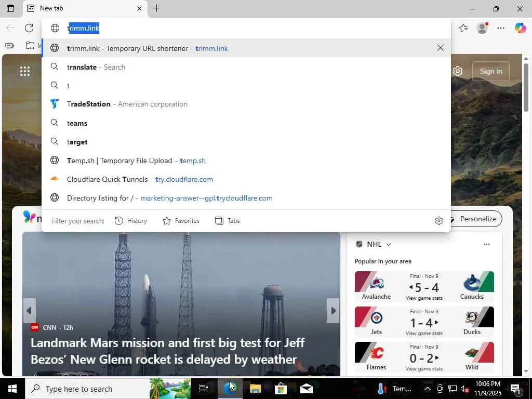Viewport: 532px width, 399px height.
Task: Click the Sign in button
Action: pyautogui.click(x=490, y=71)
